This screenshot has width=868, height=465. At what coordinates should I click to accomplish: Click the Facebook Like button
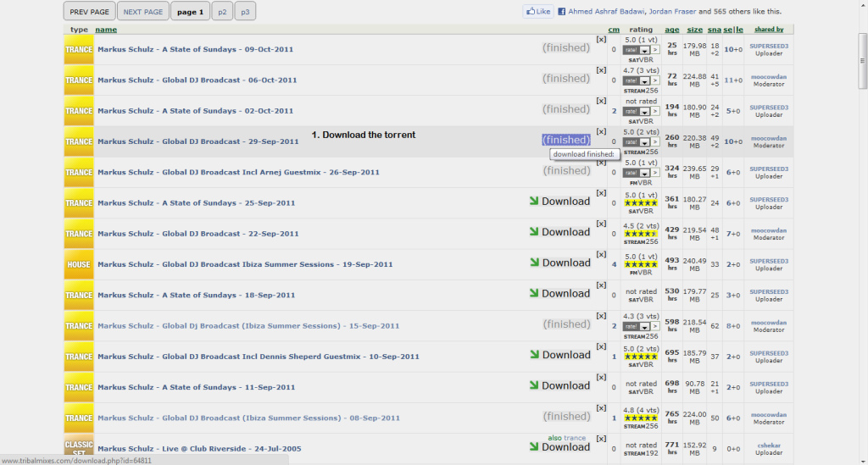coord(538,11)
